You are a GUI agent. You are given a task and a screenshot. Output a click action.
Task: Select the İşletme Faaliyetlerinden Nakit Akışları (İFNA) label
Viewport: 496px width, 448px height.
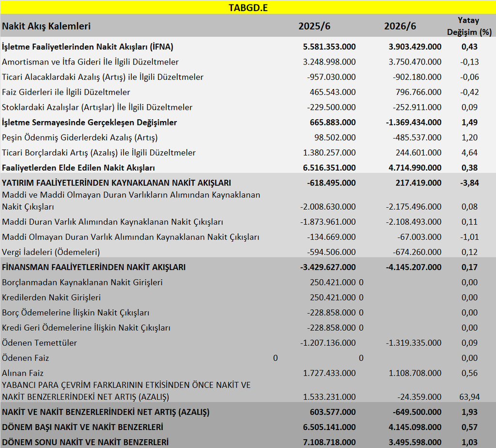(x=88, y=47)
